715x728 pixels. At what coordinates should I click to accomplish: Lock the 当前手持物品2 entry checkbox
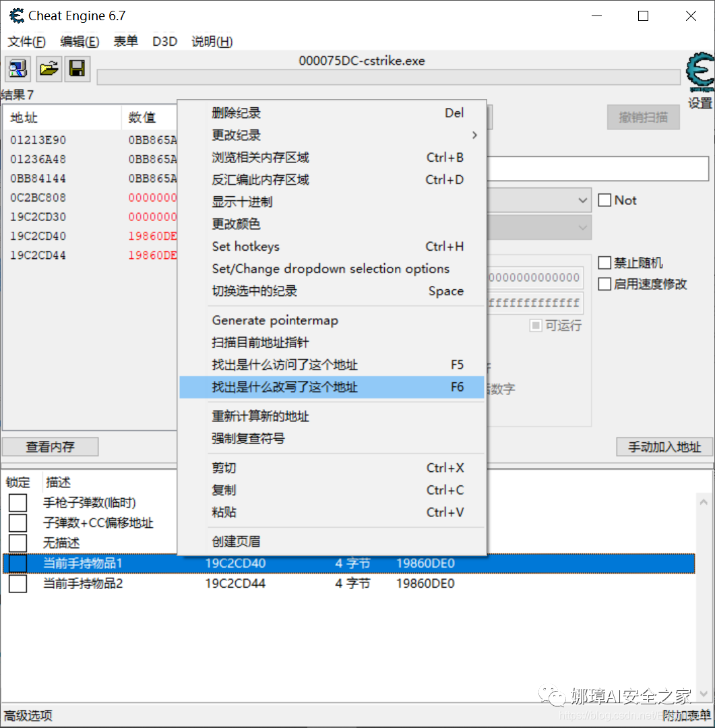[x=18, y=584]
